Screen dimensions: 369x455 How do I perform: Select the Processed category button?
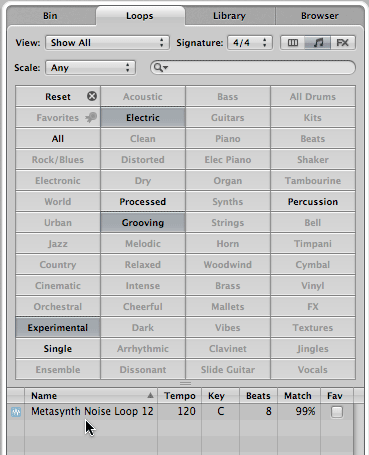point(143,201)
